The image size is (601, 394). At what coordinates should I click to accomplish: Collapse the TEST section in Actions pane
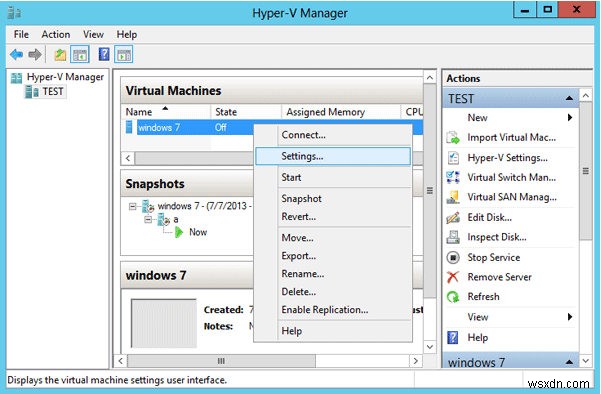pos(570,98)
